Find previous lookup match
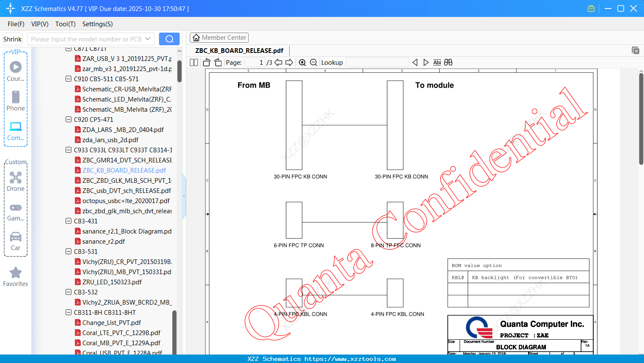The height and width of the screenshot is (363, 644). tap(415, 62)
